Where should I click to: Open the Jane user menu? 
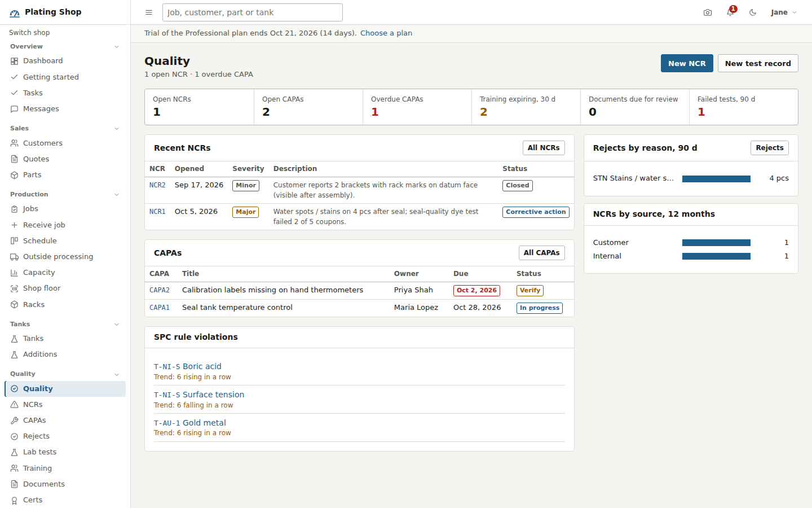click(784, 12)
